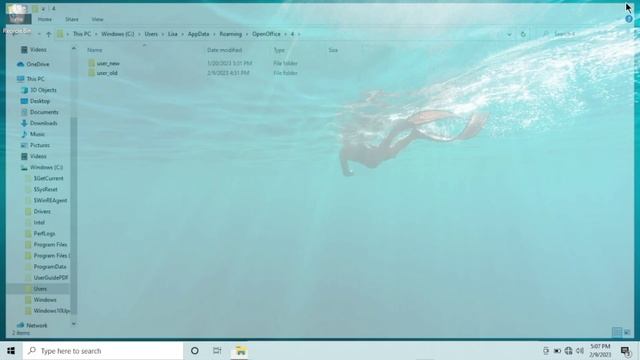
Task: Open the PerfLogs folder in tree
Action: (x=44, y=233)
